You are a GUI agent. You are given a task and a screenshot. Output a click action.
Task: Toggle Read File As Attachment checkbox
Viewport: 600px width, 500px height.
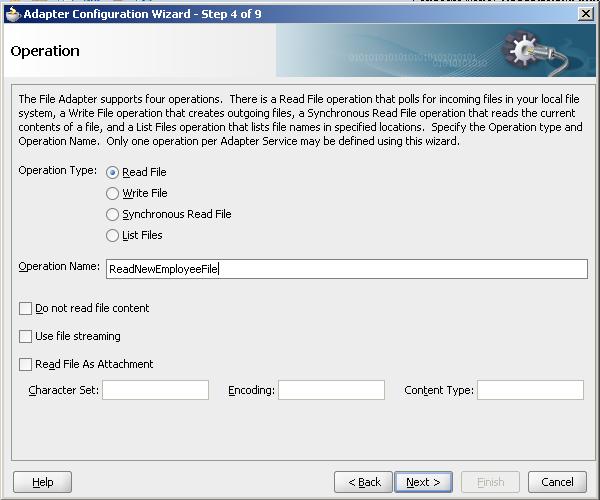(x=26, y=365)
